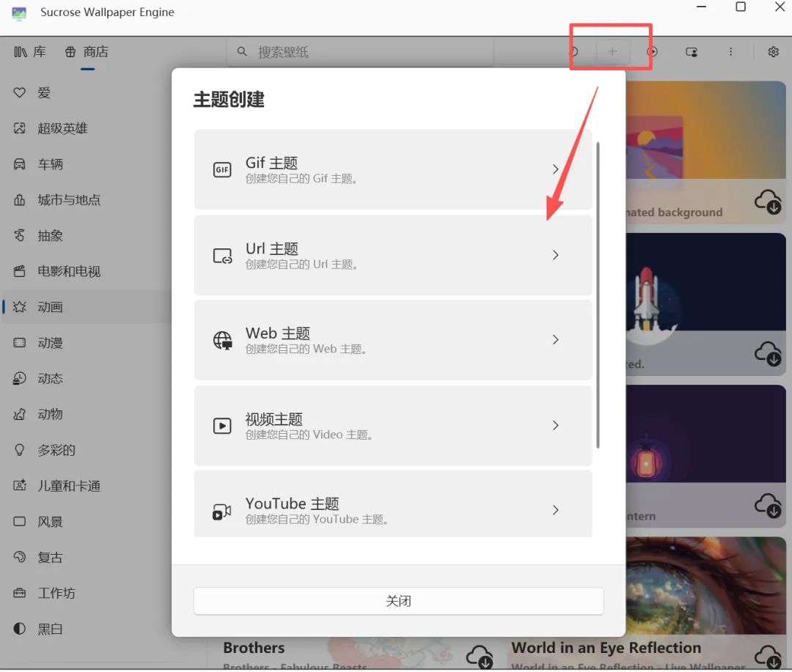Click the dialog's vertical scrollbar
The image size is (792, 672).
(598, 295)
